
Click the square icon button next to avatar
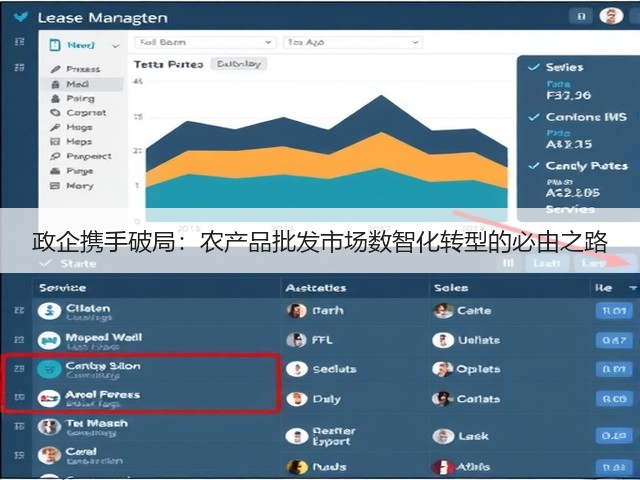[581, 17]
